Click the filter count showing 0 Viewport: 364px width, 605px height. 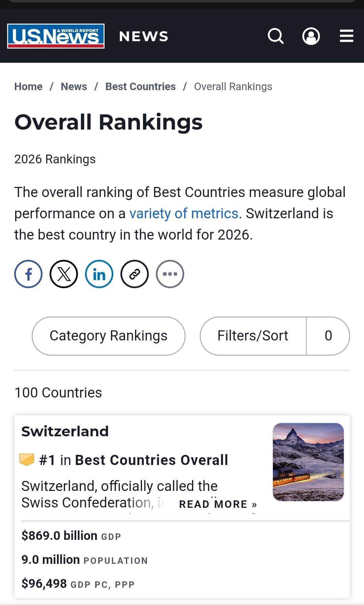pyautogui.click(x=328, y=336)
